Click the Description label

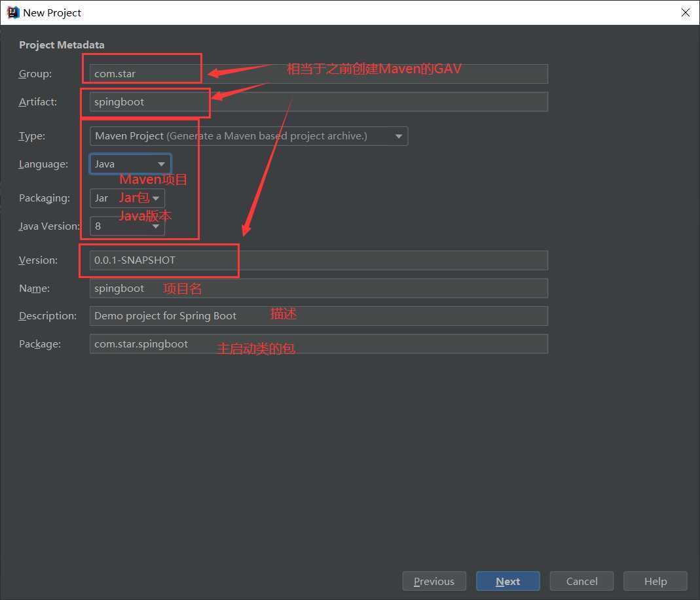pos(48,316)
